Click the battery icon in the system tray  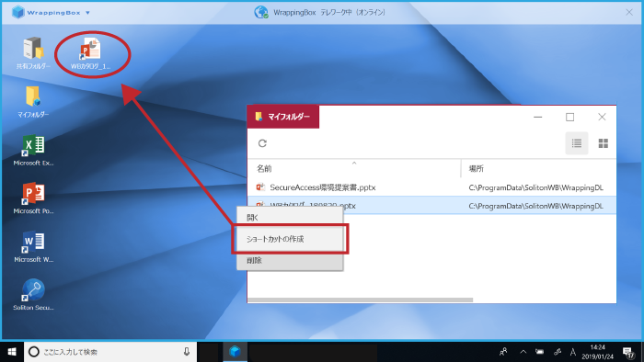540,352
